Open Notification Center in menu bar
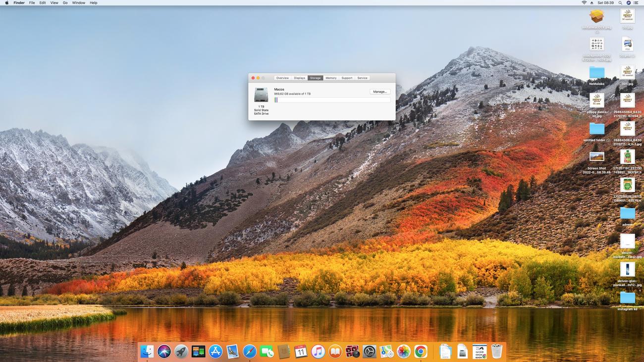This screenshot has height=362, width=644. pyautogui.click(x=637, y=2)
